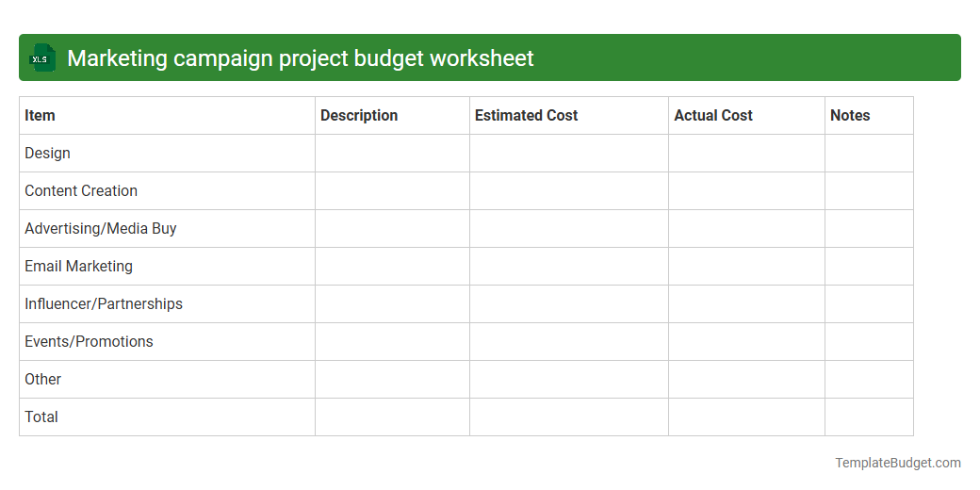Click the Actual Cost cell for Content Creation
980x490 pixels.
[x=747, y=190]
